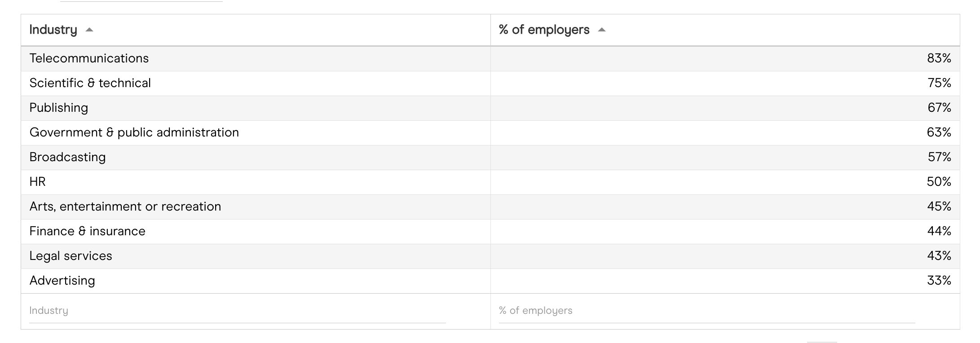Click the HR industry cell
The width and height of the screenshot is (980, 343).
(38, 182)
